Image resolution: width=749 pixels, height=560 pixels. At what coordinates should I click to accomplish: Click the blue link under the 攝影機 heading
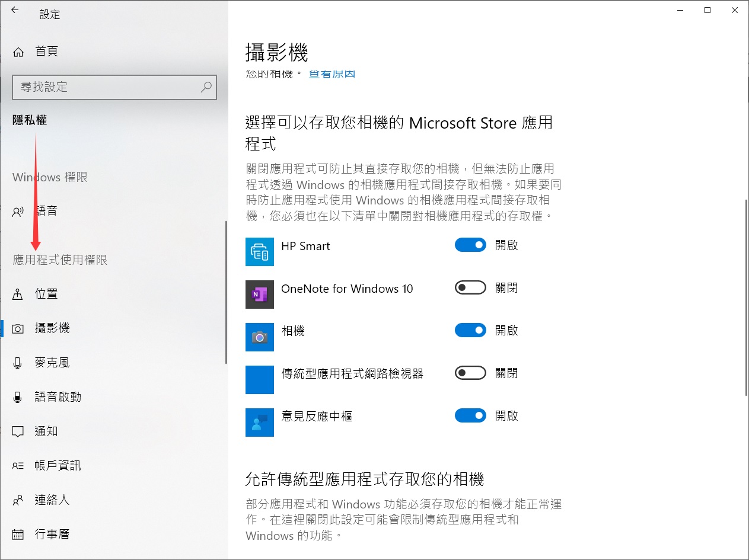tap(332, 74)
